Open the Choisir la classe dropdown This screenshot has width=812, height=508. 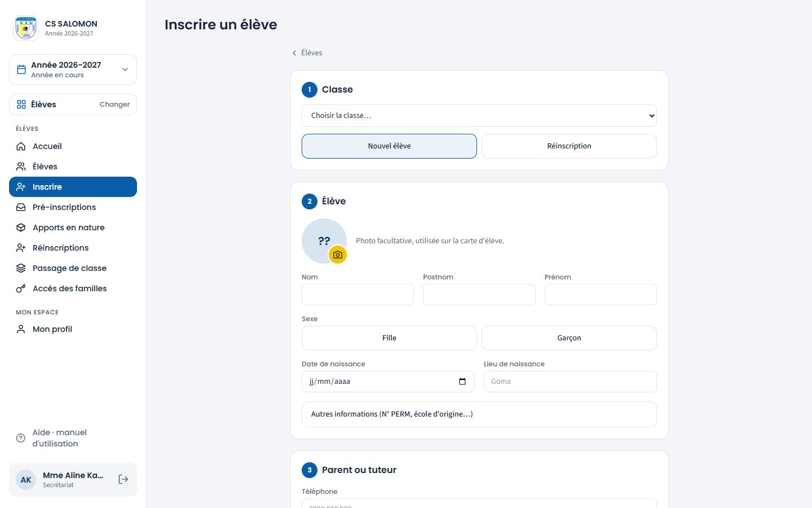tap(479, 116)
